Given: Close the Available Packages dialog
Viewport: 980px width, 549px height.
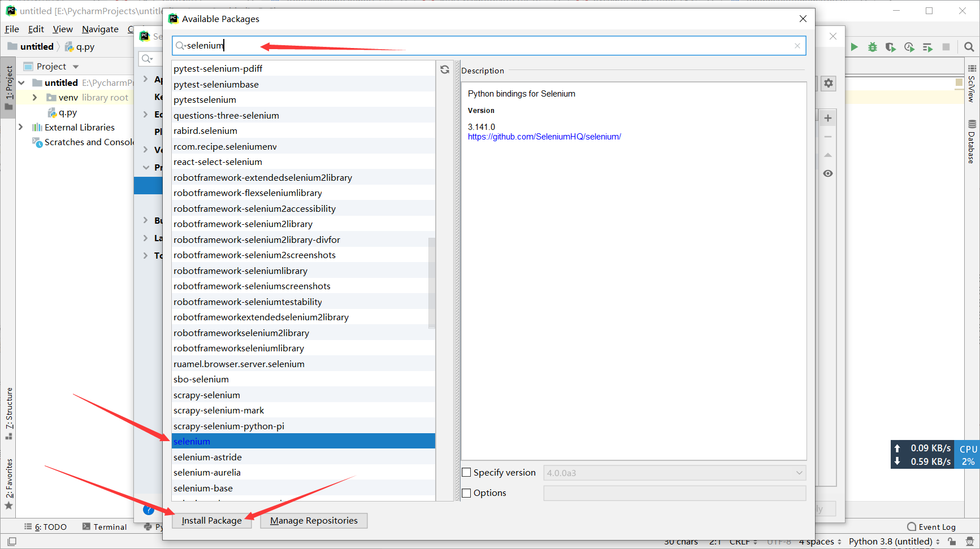Looking at the screenshot, I should (x=803, y=19).
